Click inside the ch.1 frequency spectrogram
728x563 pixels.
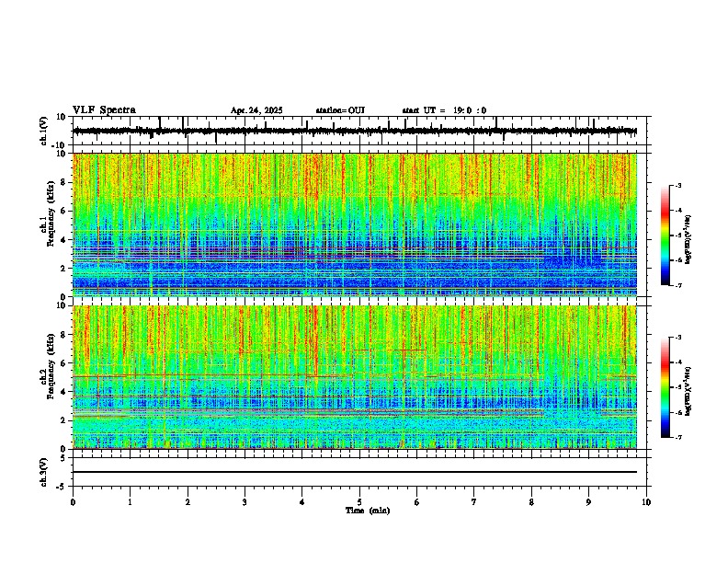click(355, 224)
